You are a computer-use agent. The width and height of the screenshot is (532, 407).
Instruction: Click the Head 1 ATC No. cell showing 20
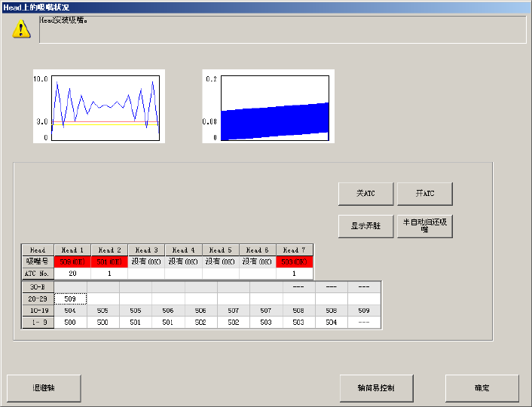(72, 274)
